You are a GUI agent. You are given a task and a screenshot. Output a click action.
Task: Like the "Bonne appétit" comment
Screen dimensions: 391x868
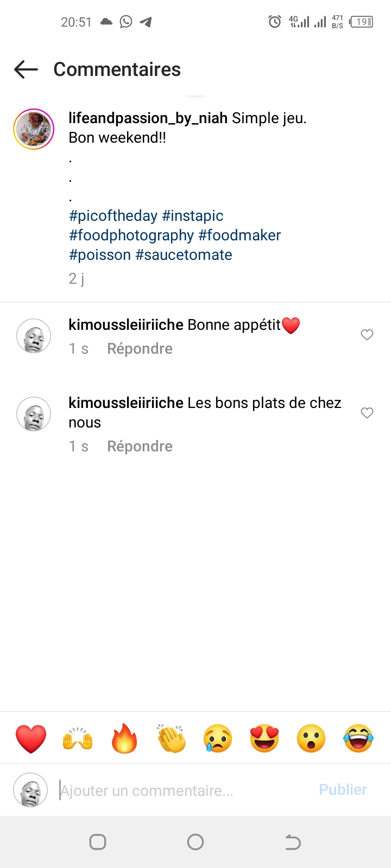click(x=367, y=335)
